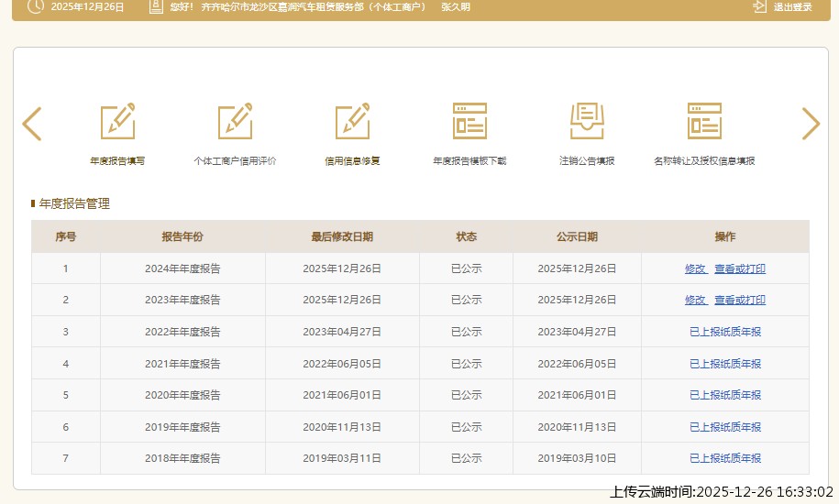Viewport: 839px width, 504px height.
Task: Select the 2019年年度报告 cell
Action: click(182, 427)
